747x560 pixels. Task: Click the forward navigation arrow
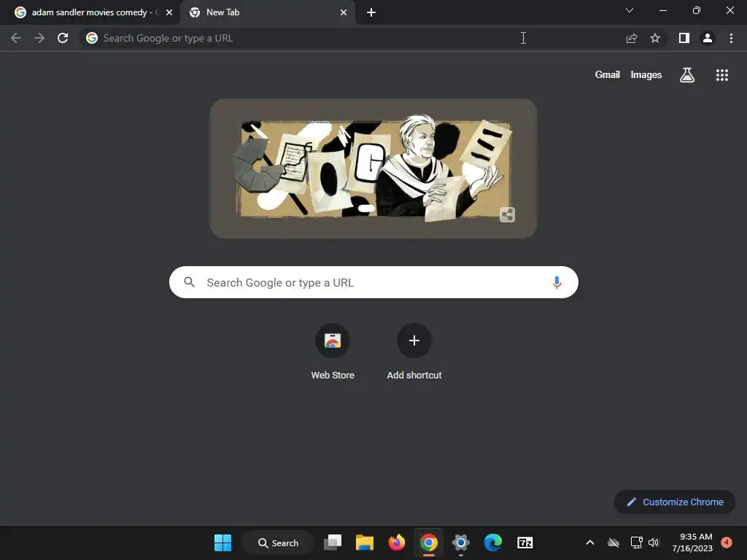39,38
